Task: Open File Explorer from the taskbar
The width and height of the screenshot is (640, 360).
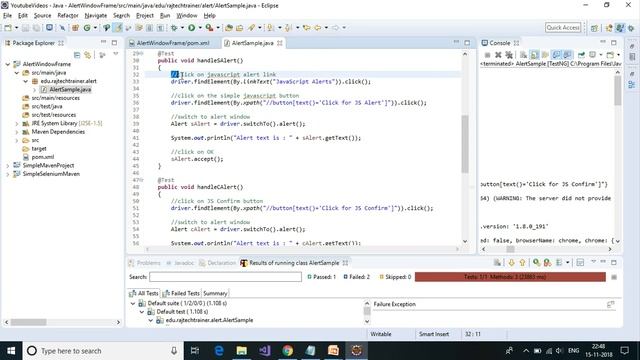Action: point(242,351)
